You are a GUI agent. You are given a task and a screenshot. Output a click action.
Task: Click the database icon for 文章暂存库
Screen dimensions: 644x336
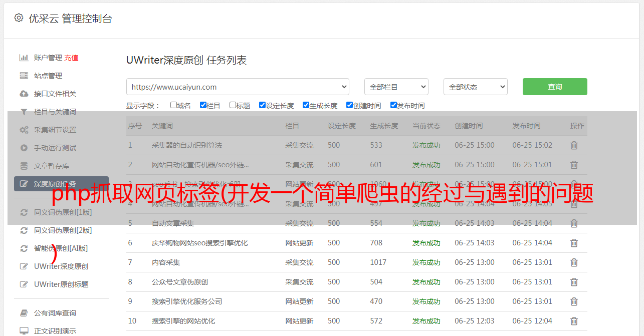pyautogui.click(x=24, y=166)
